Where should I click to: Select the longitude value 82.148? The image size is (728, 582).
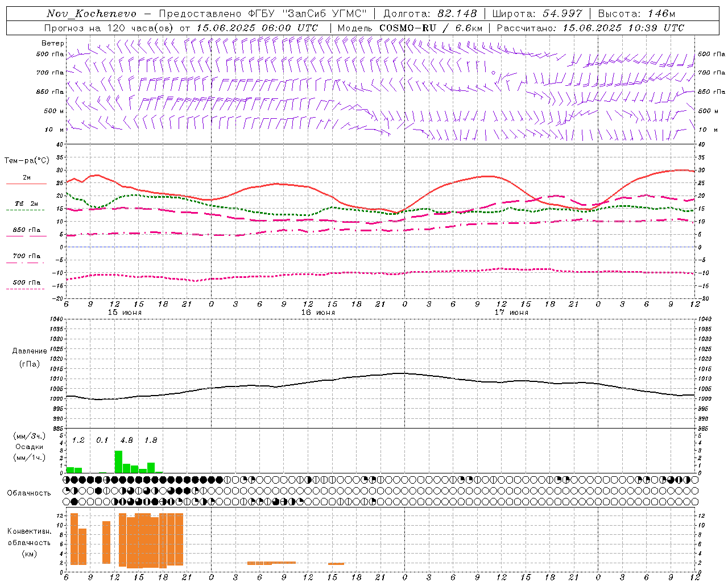[x=457, y=14]
